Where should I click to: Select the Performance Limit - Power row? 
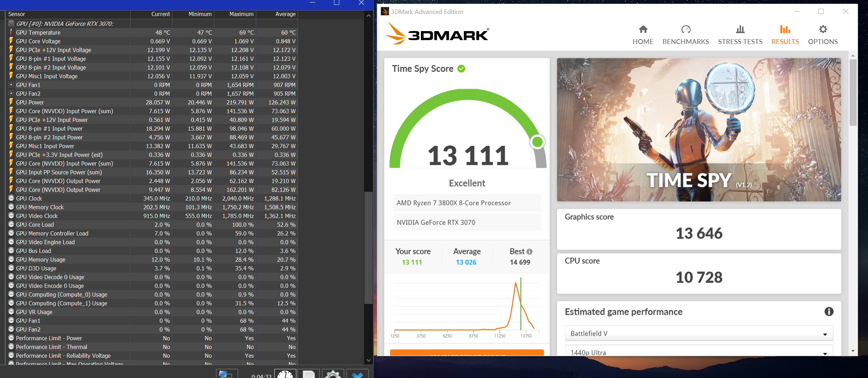(x=151, y=338)
